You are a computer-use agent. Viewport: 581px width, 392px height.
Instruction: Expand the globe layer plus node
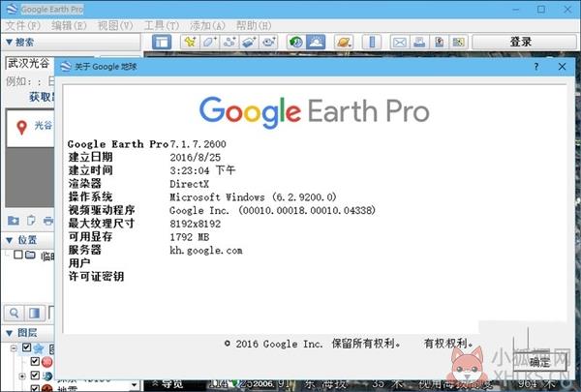tap(22, 377)
